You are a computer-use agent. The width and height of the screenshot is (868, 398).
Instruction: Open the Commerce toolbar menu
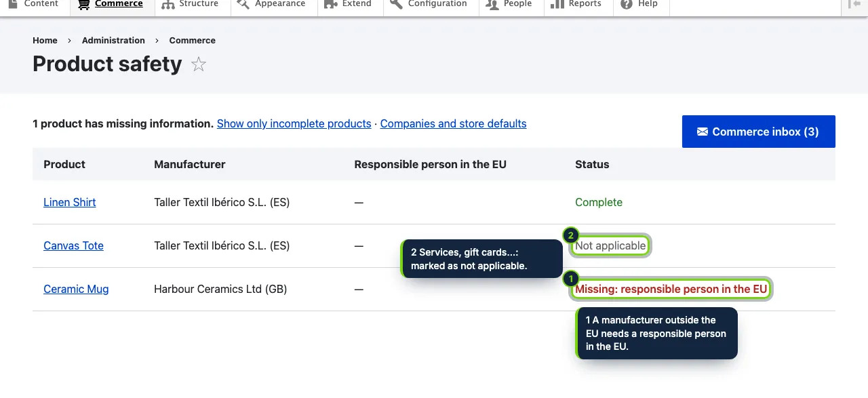(111, 4)
